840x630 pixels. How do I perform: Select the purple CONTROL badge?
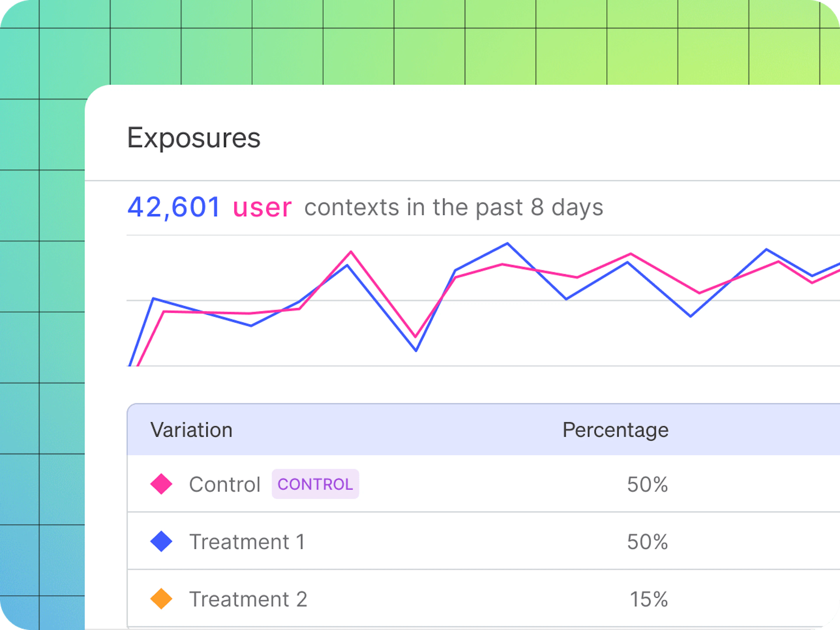pyautogui.click(x=315, y=484)
